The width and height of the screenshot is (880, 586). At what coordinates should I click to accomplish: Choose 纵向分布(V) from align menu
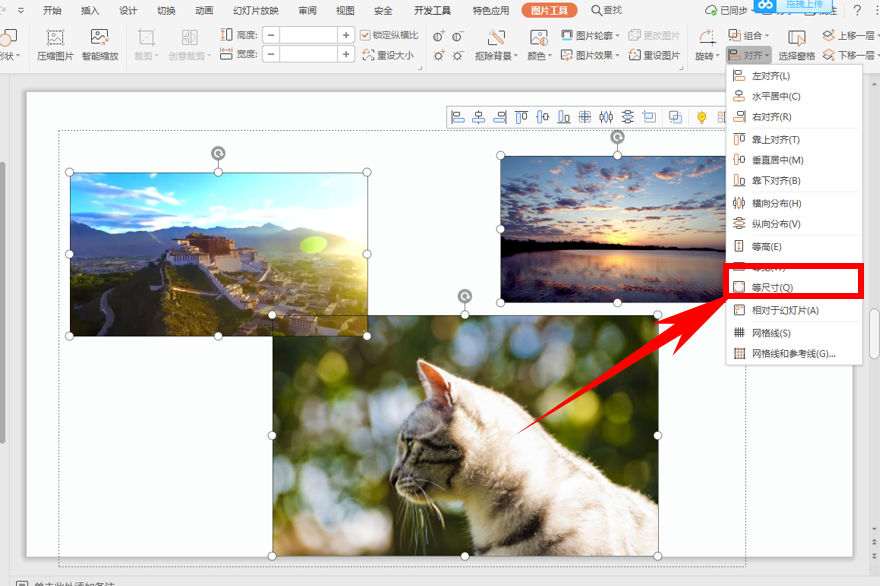tap(794, 223)
